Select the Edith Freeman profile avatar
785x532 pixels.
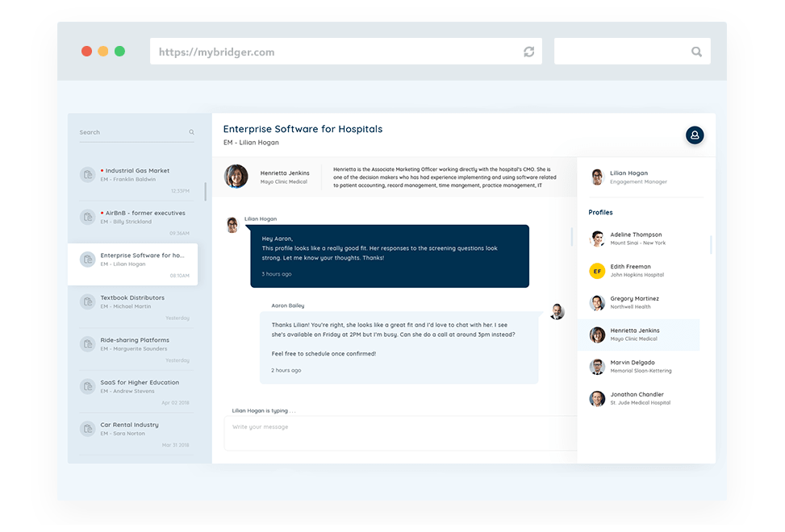[x=597, y=271]
